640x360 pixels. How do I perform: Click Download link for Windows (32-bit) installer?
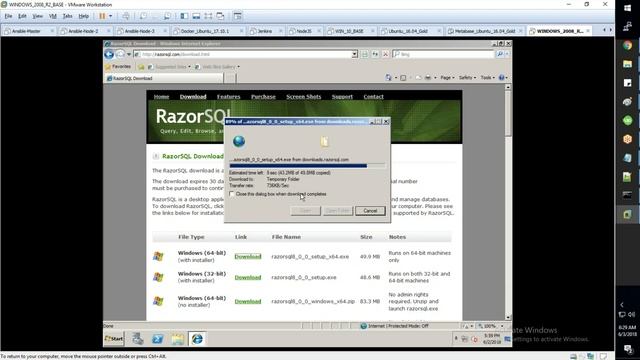(248, 277)
